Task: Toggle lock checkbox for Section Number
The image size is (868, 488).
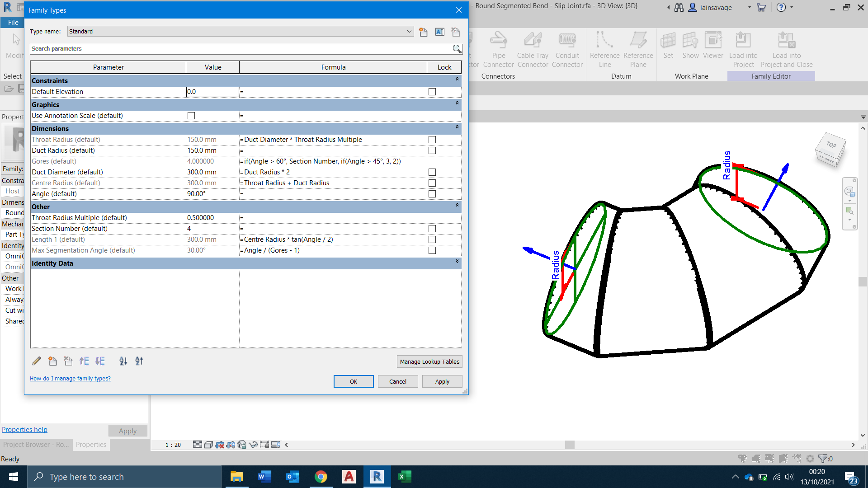Action: [x=432, y=229]
